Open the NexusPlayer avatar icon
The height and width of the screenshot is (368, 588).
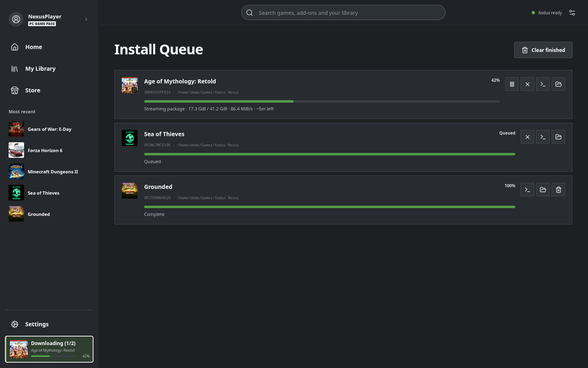16,19
